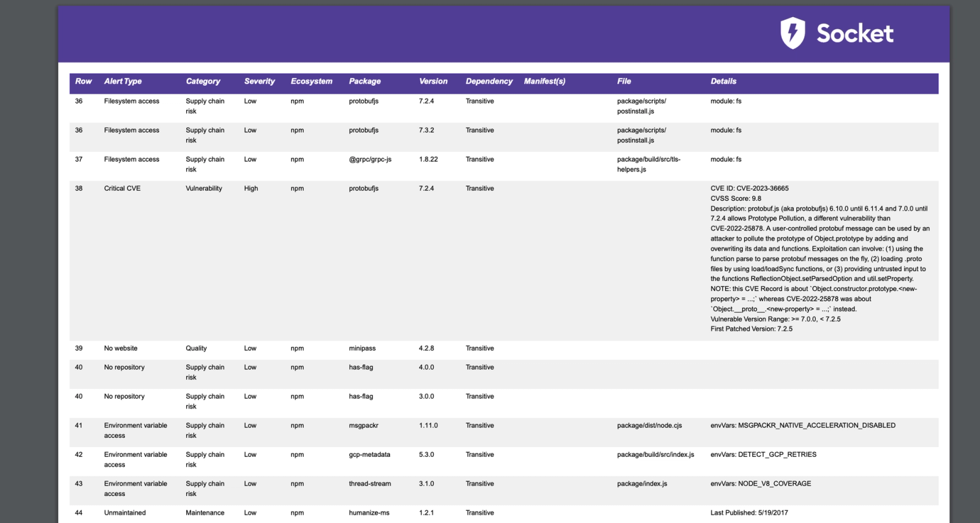Click Low severity in thread-stream row
Viewport: 980px width, 523px height.
[250, 484]
